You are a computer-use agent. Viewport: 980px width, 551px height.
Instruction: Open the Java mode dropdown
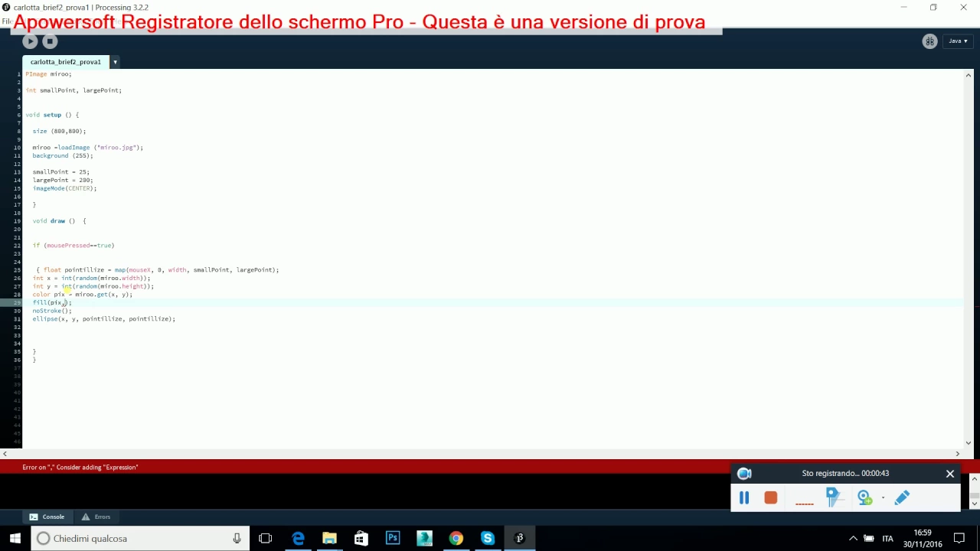coord(958,41)
